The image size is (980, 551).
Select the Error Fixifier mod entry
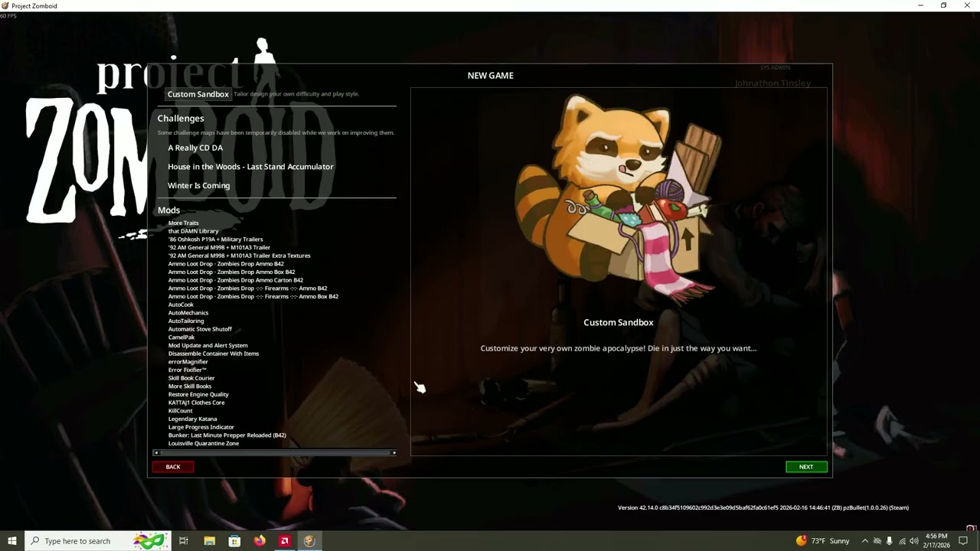point(188,370)
